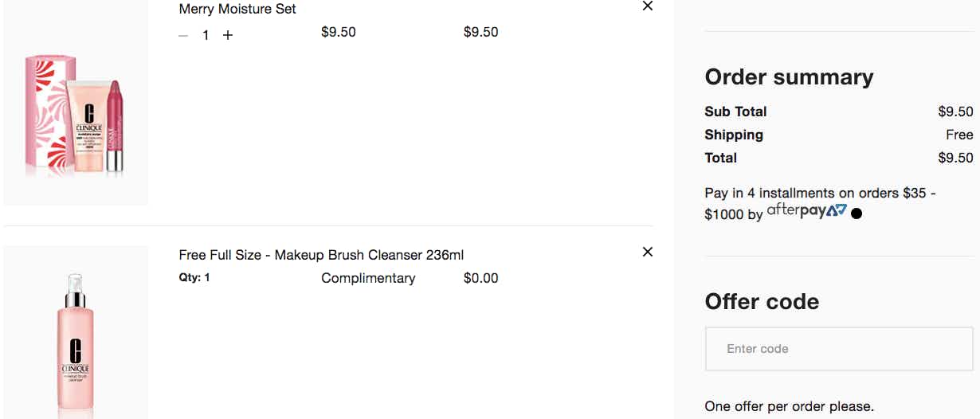980x419 pixels.
Task: Click the Qty: 1 label of cleanser
Action: (x=194, y=278)
